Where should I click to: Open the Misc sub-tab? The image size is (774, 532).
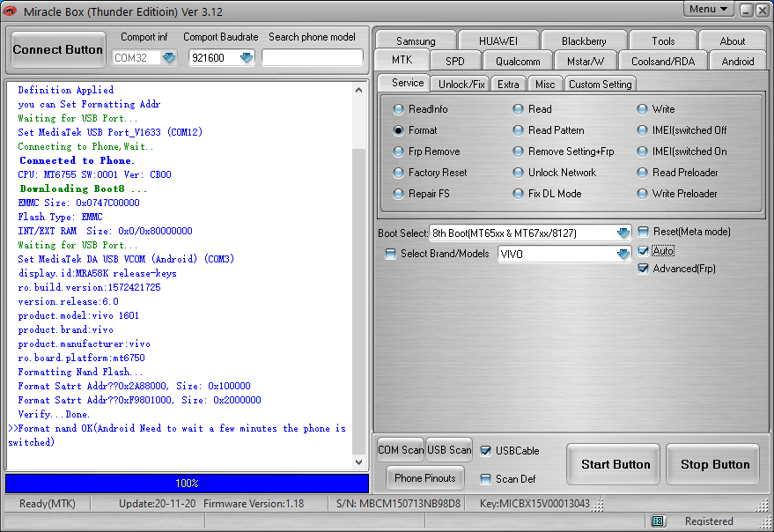point(545,84)
